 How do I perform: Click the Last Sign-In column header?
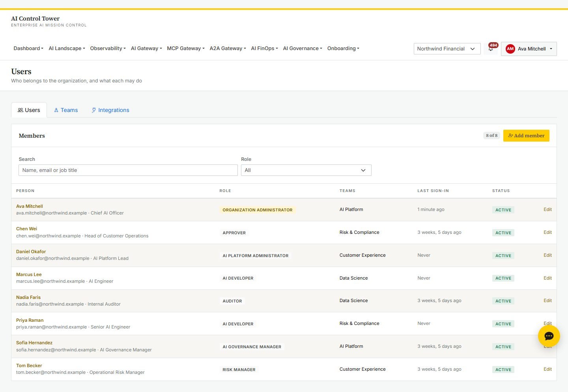pos(433,191)
